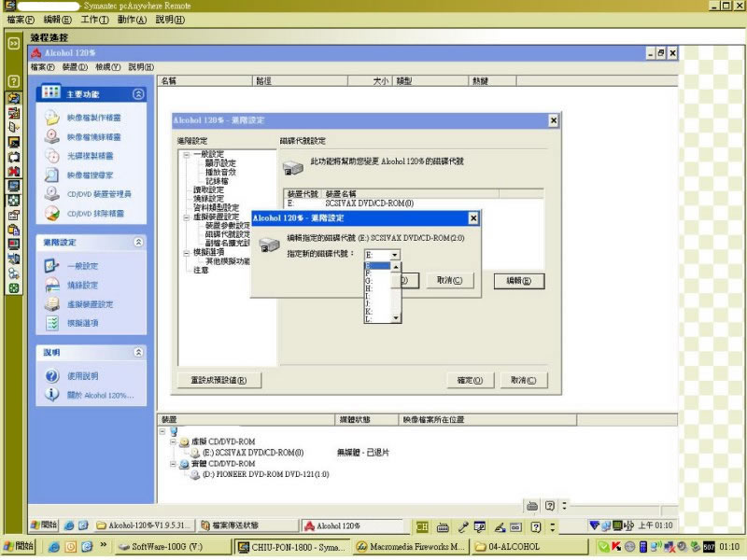This screenshot has height=560, width=747.
Task: Collapse the 說明 sidebar panel chevron
Action: (138, 353)
